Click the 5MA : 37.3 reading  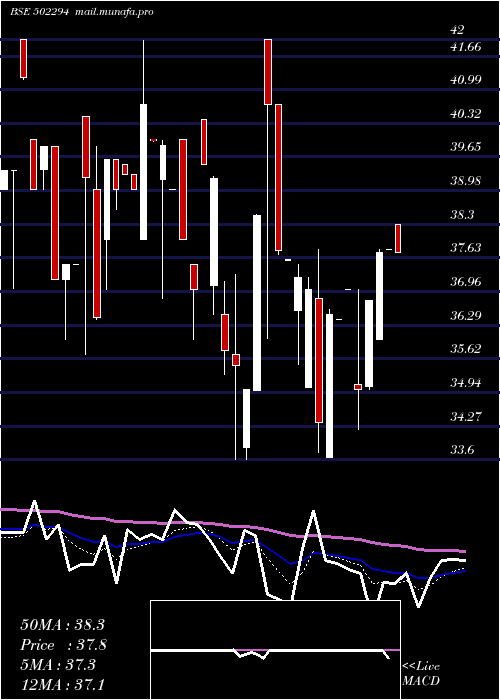58,665
